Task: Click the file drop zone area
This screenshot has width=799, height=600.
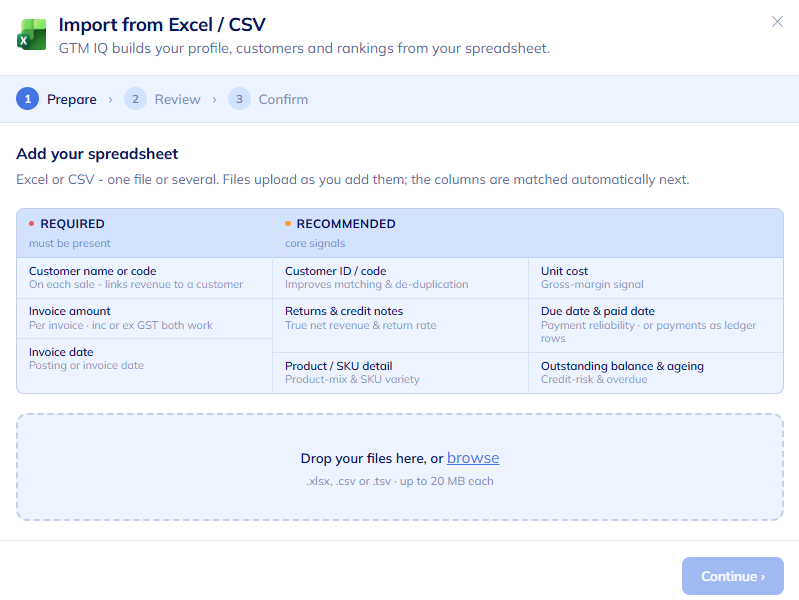Action: click(x=400, y=467)
